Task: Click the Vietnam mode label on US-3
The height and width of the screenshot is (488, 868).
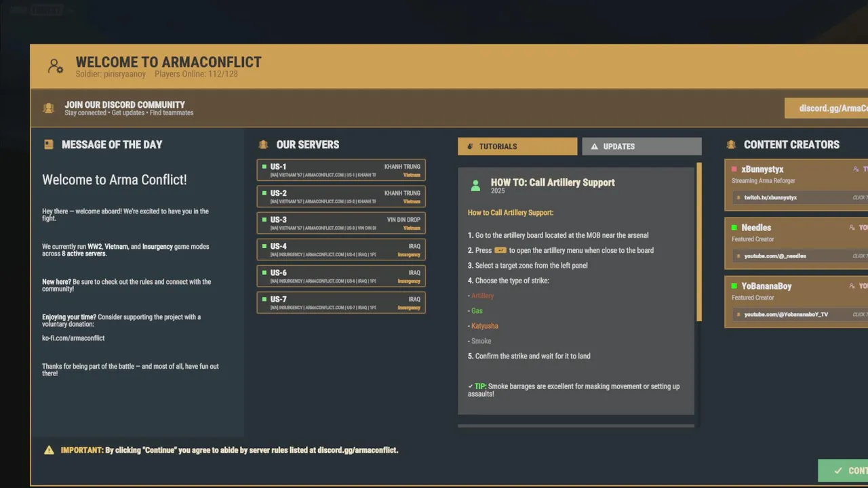Action: pos(412,228)
